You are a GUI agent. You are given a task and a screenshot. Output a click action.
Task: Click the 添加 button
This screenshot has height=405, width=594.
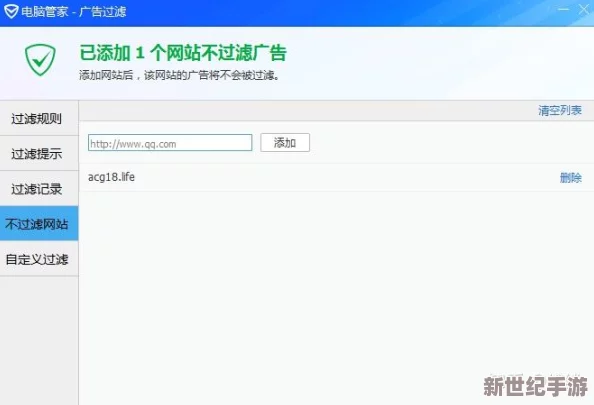click(285, 143)
